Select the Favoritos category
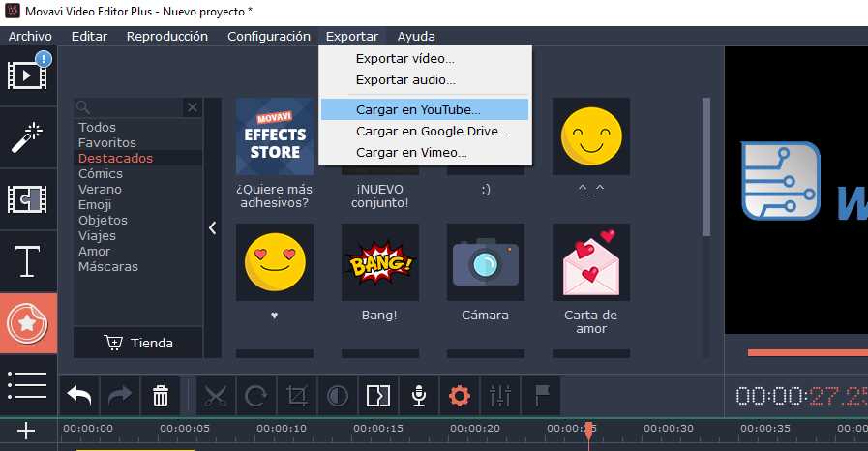The height and width of the screenshot is (451, 868). [106, 143]
